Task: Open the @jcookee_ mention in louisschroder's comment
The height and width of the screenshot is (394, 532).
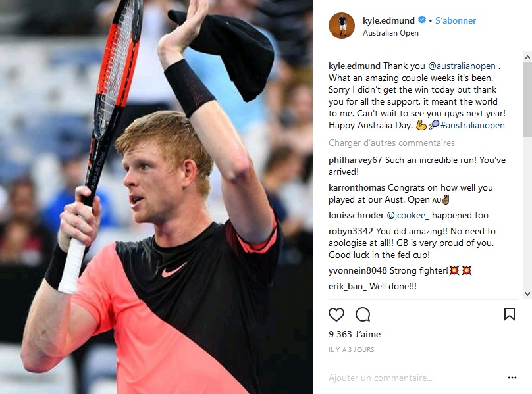Action: click(408, 216)
